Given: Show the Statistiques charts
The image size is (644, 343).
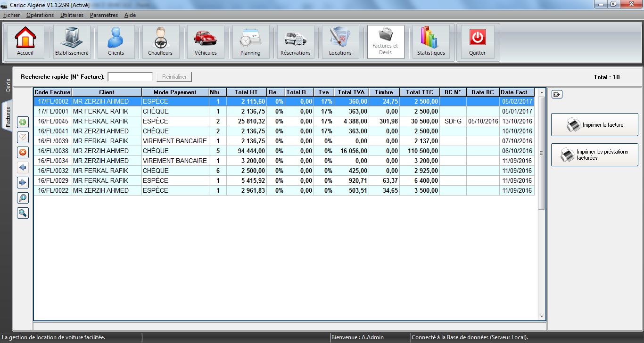Looking at the screenshot, I should [x=431, y=42].
